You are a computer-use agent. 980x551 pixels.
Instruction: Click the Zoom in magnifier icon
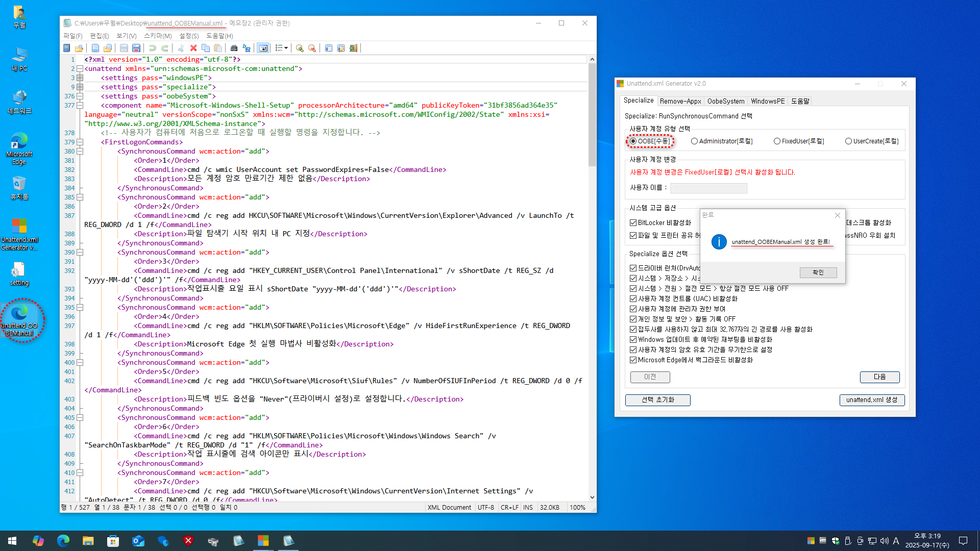(300, 48)
